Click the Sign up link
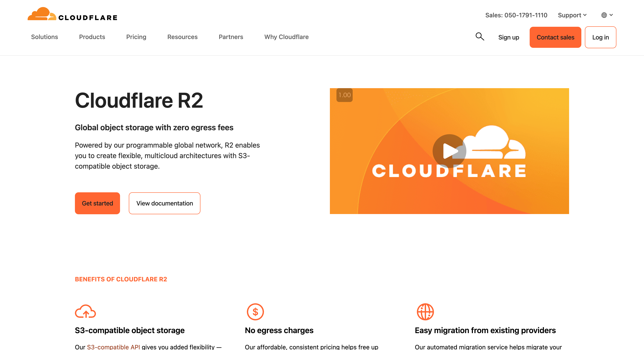The image size is (644, 350). click(x=508, y=37)
